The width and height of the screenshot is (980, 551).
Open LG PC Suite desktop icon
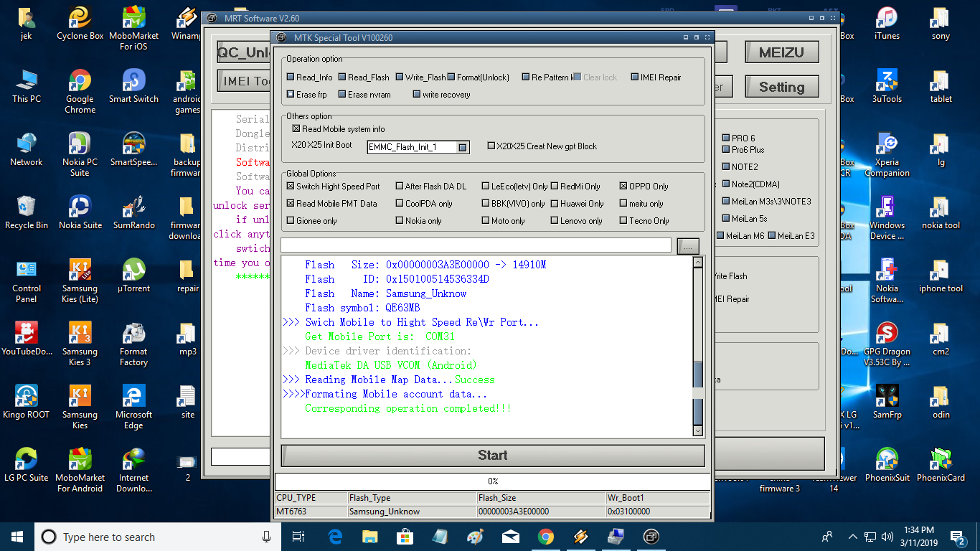27,465
